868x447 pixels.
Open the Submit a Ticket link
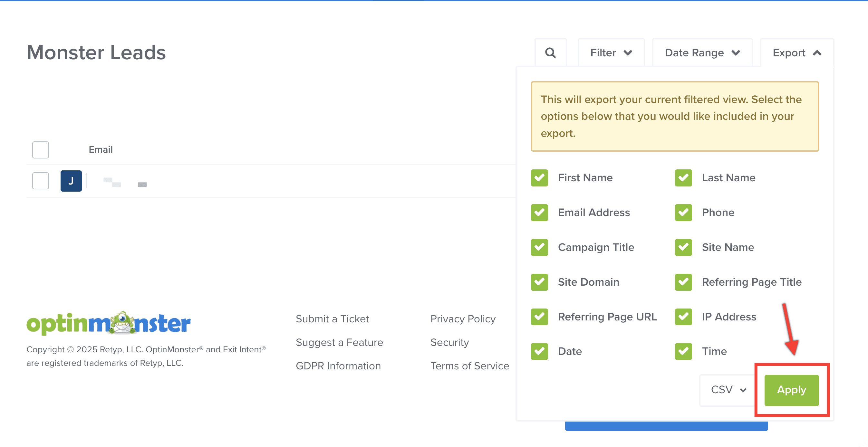click(332, 319)
